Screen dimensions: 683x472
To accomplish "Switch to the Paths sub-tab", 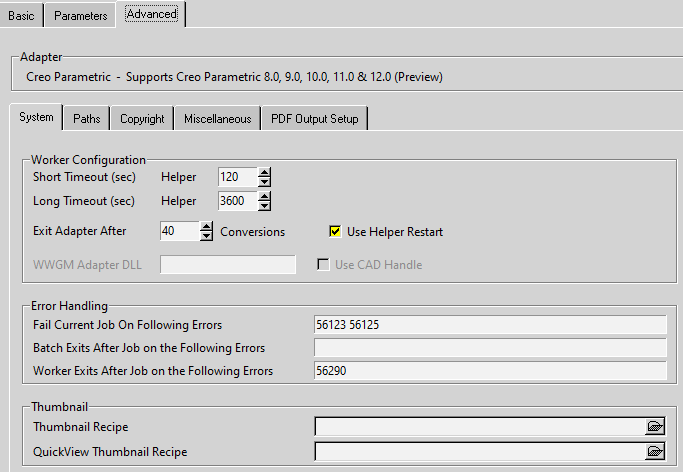I will 87,119.
